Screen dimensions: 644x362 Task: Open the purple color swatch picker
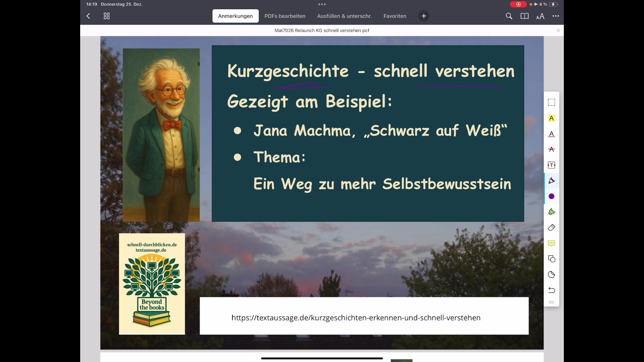[x=551, y=196]
